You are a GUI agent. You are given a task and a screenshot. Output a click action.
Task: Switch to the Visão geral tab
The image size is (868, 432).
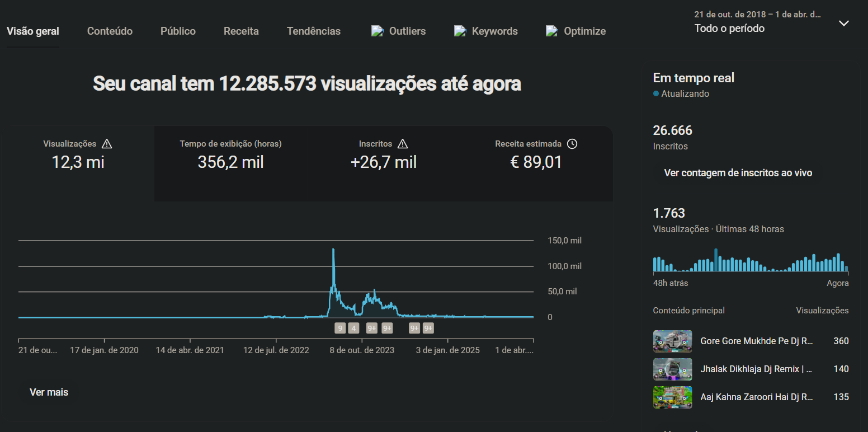33,31
